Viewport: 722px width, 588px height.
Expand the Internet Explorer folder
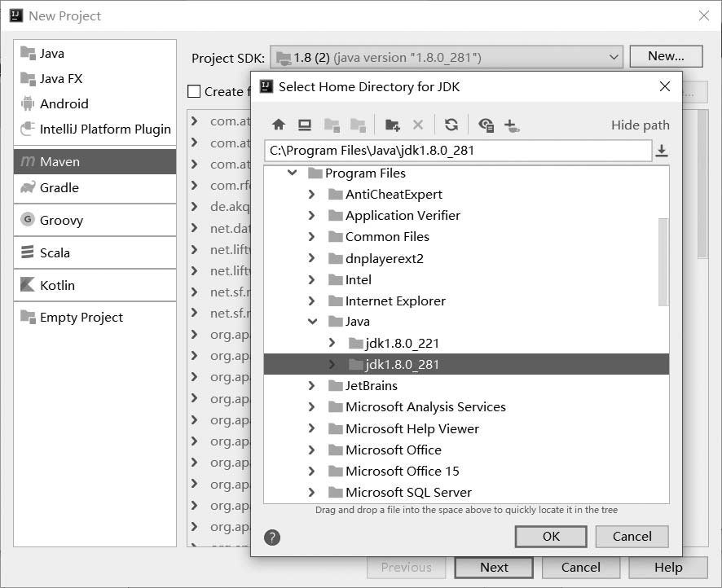(x=312, y=301)
